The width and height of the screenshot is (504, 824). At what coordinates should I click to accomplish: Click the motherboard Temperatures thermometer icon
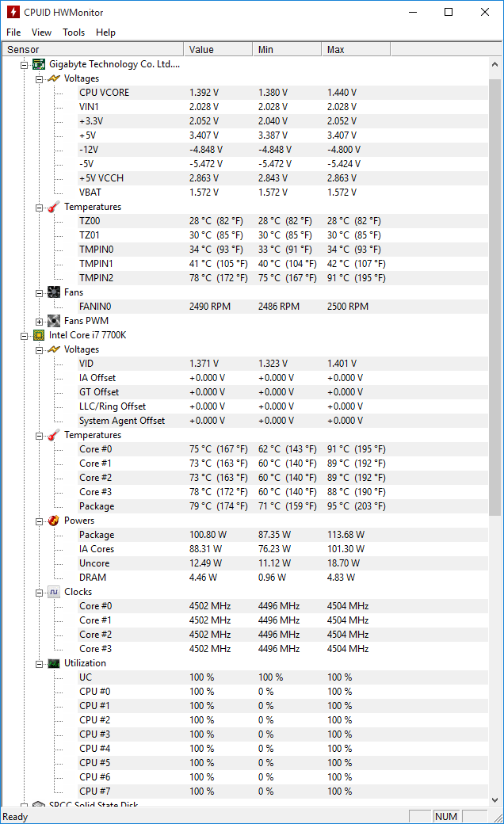(53, 207)
